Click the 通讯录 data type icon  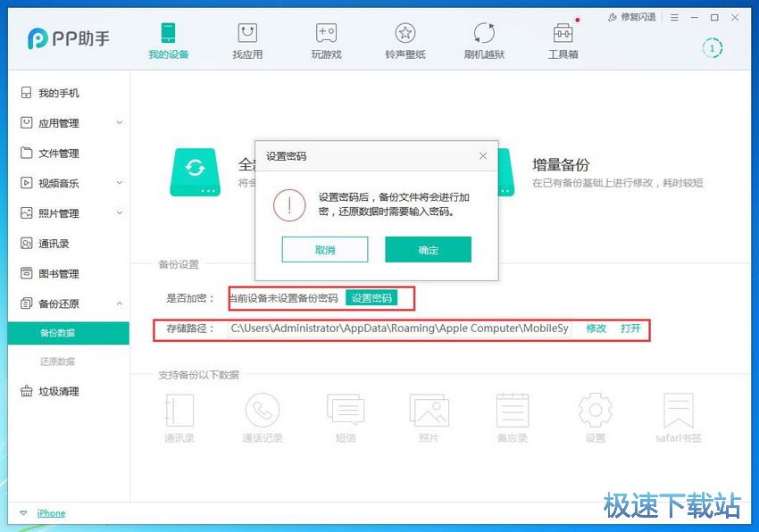coord(179,411)
